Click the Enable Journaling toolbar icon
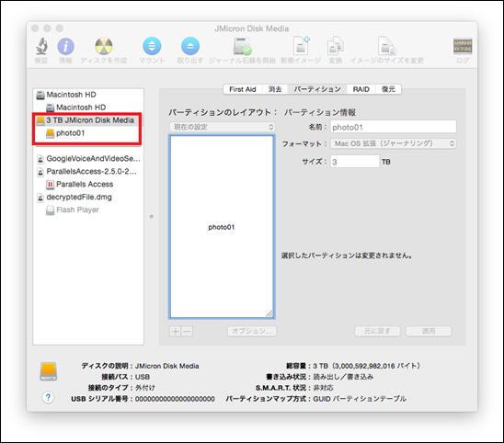 pyautogui.click(x=243, y=46)
